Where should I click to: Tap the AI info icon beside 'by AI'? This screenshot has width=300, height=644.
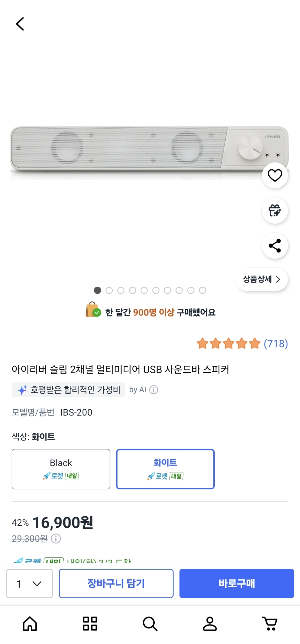click(x=154, y=390)
